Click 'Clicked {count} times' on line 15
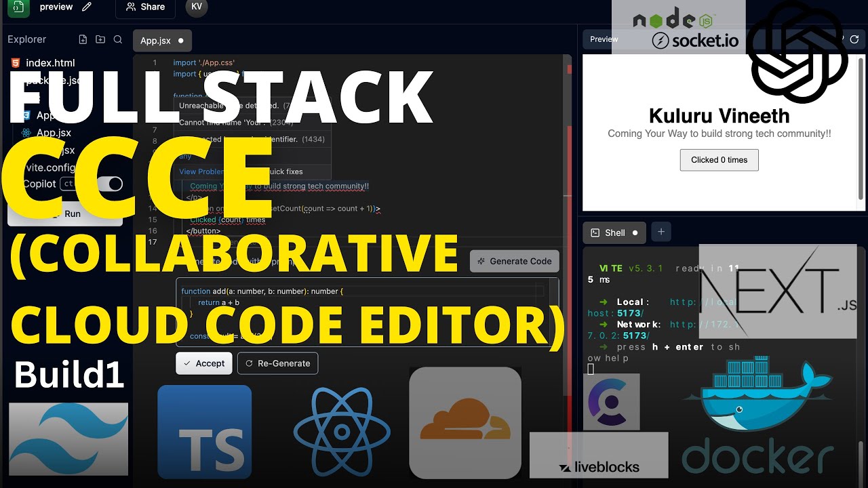 (x=228, y=220)
